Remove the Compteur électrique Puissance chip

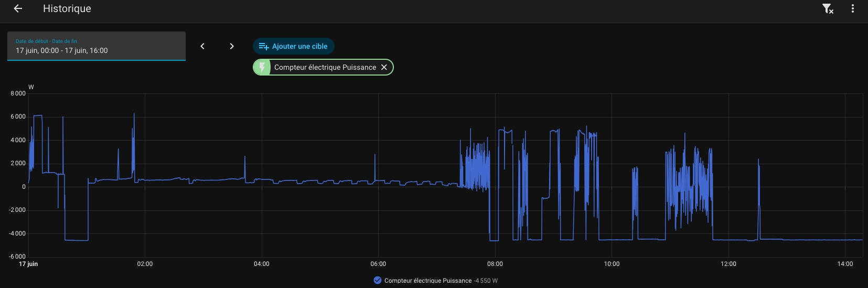[x=384, y=67]
